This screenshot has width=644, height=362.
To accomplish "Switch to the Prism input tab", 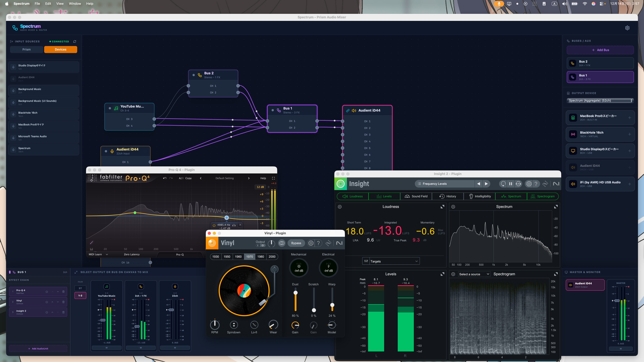I will (27, 49).
